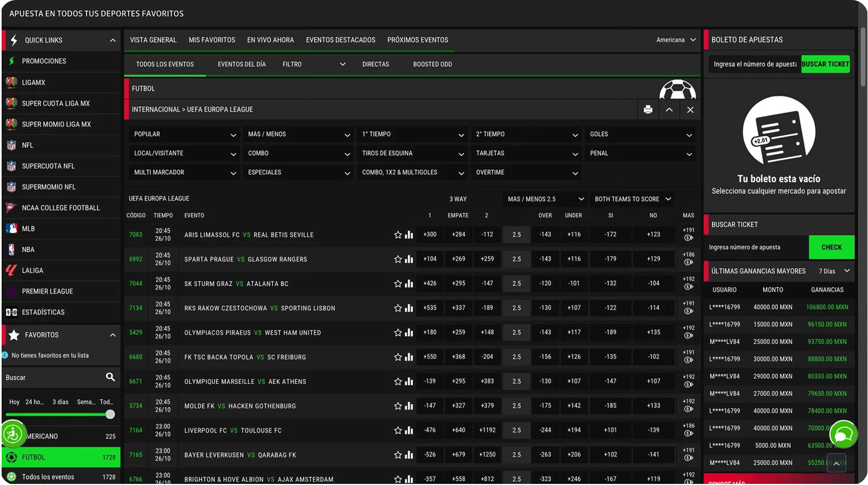Collapse the FAVORITOS section
868x485 pixels.
[x=113, y=335]
